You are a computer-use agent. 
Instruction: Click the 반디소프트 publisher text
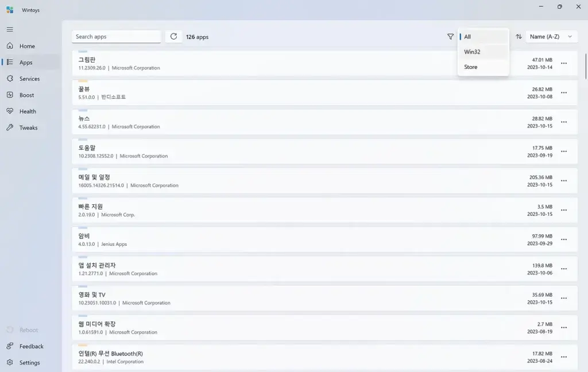click(113, 97)
